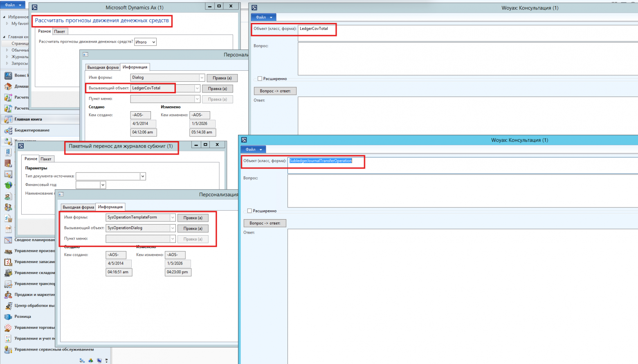This screenshot has height=364, width=638.
Task: Click Правка (а) button next to Dialog
Action: (222, 78)
